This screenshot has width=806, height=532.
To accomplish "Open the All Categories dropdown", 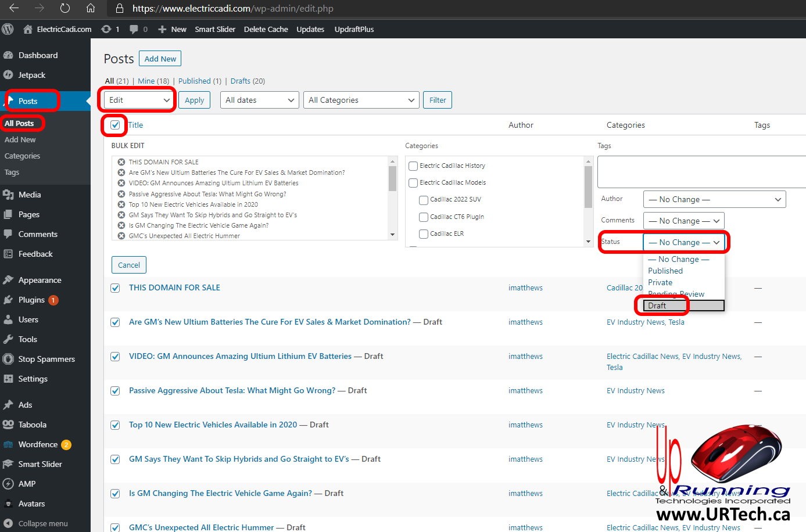I will 361,100.
